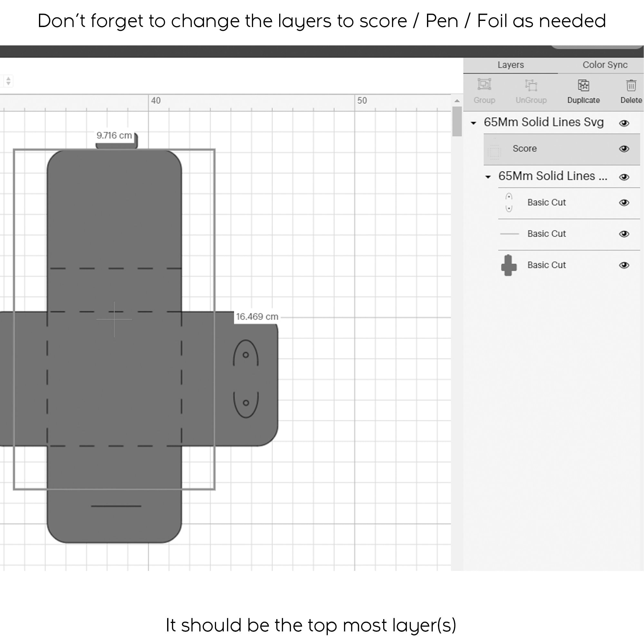Switch to the Layers tab
The width and height of the screenshot is (644, 644).
click(510, 65)
